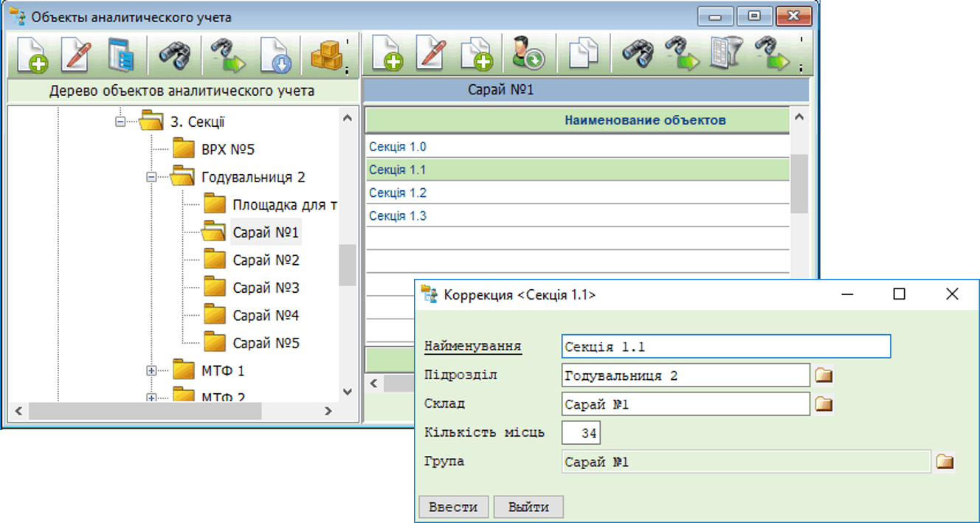The height and width of the screenshot is (523, 980).
Task: Select row 'Секція 1.2' in the list
Action: pyautogui.click(x=398, y=193)
